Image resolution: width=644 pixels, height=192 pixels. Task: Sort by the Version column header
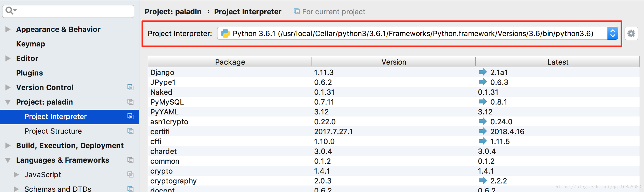394,62
